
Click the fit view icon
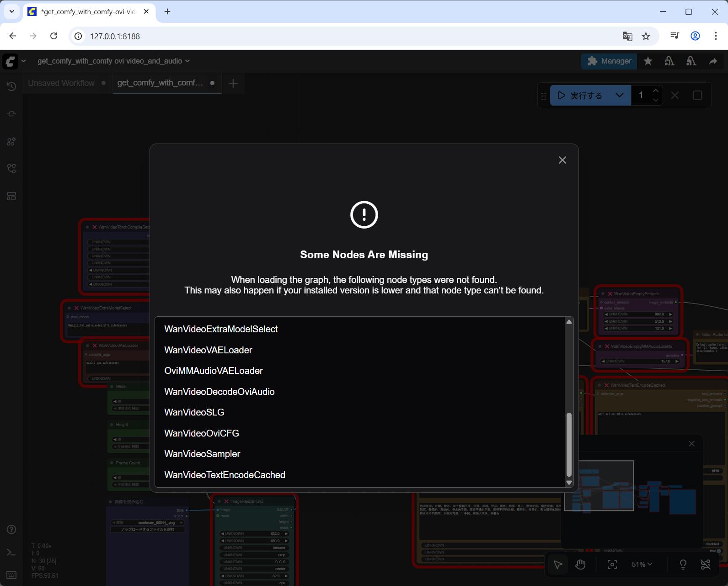pos(612,565)
